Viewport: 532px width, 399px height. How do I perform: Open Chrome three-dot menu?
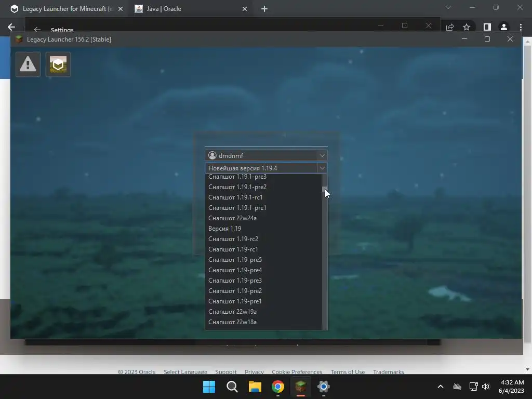(521, 27)
